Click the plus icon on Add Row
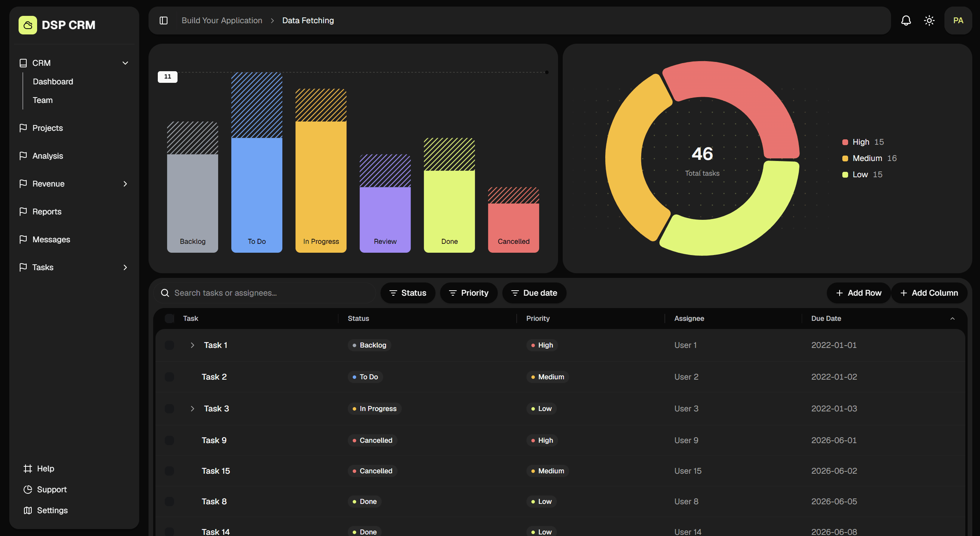Image resolution: width=980 pixels, height=536 pixels. 840,293
